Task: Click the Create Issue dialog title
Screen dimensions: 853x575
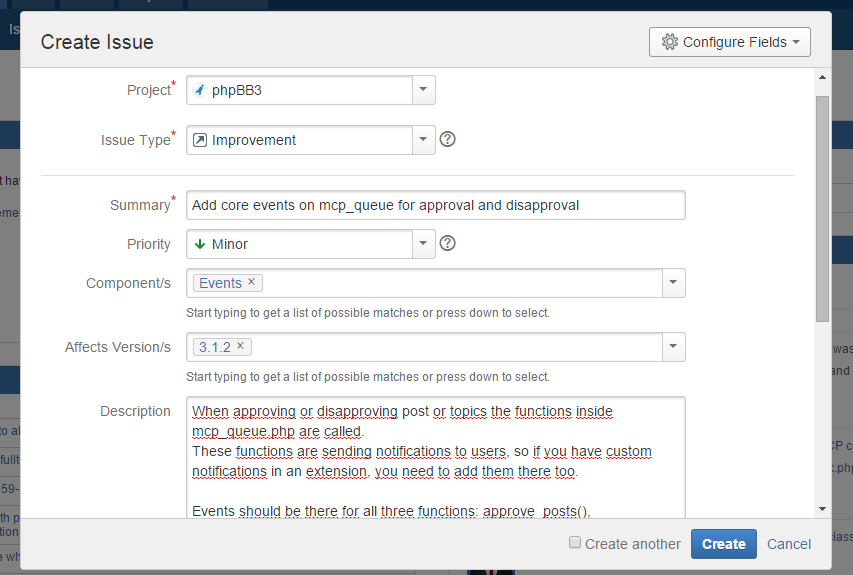Action: (97, 42)
